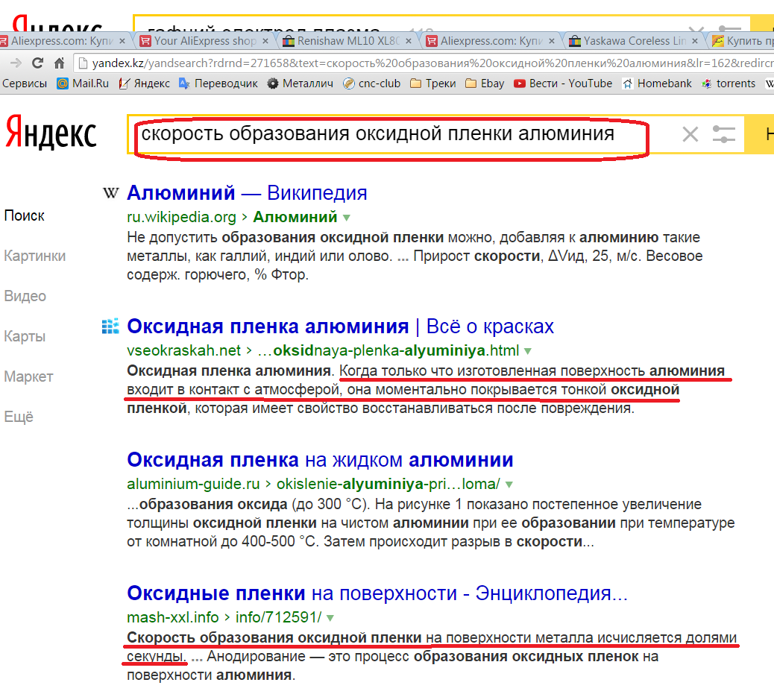
Task: Click the mash-xxl.info green URL
Action: click(173, 617)
